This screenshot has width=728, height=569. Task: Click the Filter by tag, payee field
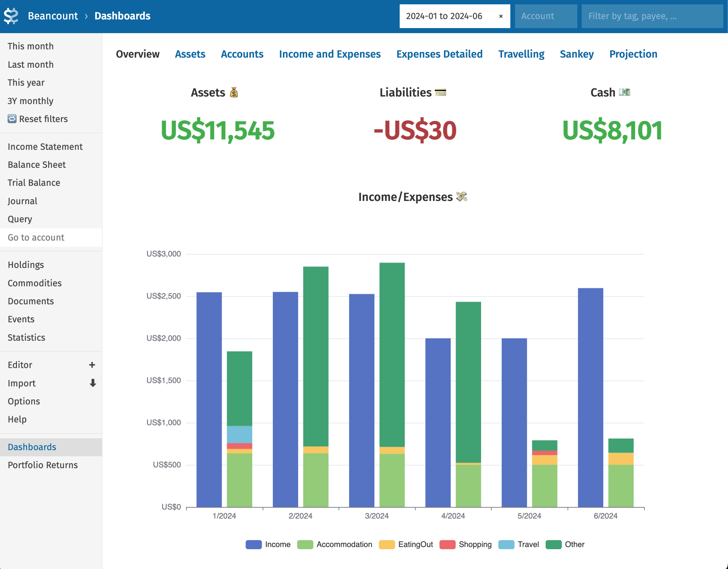pos(652,16)
